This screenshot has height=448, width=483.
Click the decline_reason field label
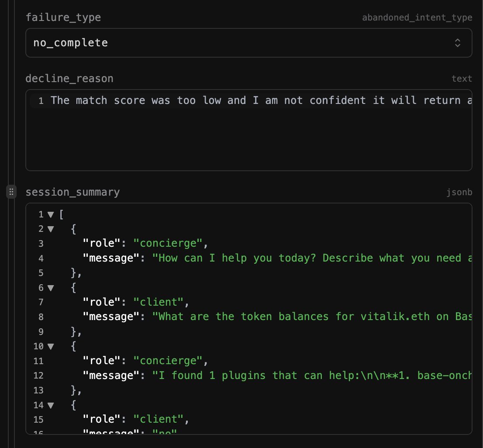tap(69, 79)
